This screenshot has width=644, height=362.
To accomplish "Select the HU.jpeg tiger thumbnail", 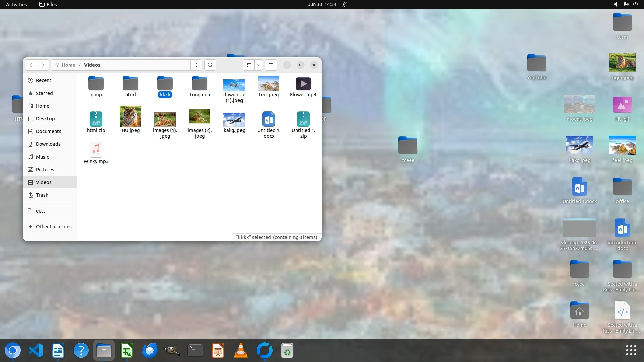I will click(x=130, y=116).
